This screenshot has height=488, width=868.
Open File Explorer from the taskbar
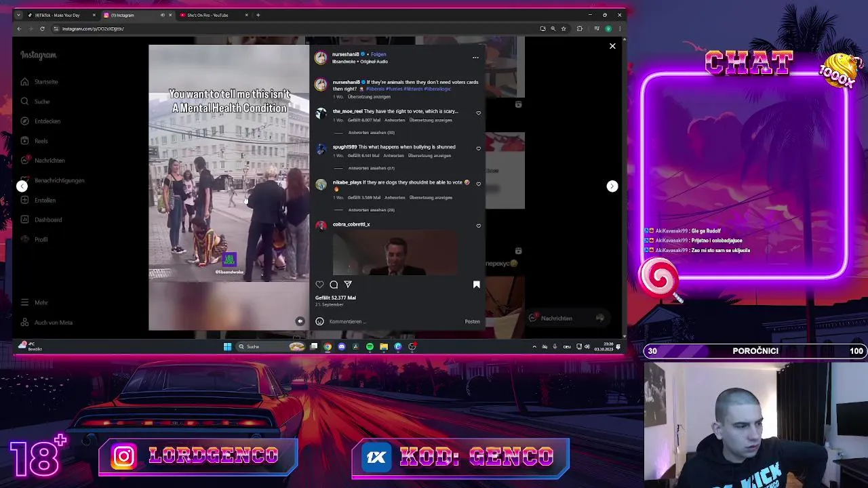(x=384, y=346)
